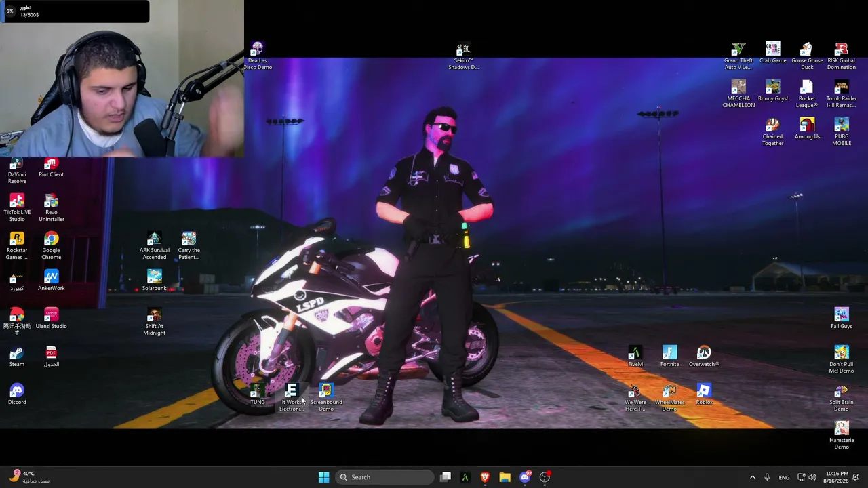Select the Roblox desktop icon

tap(704, 394)
